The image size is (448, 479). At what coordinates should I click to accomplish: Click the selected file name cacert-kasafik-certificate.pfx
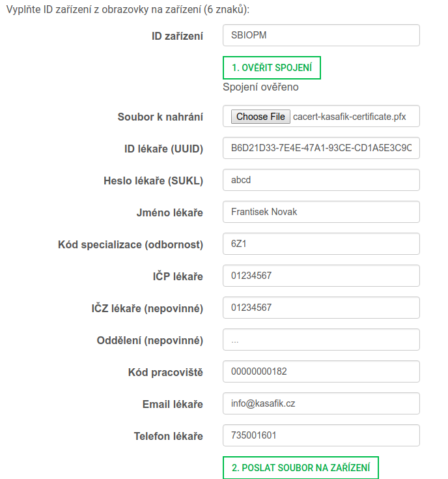(349, 117)
